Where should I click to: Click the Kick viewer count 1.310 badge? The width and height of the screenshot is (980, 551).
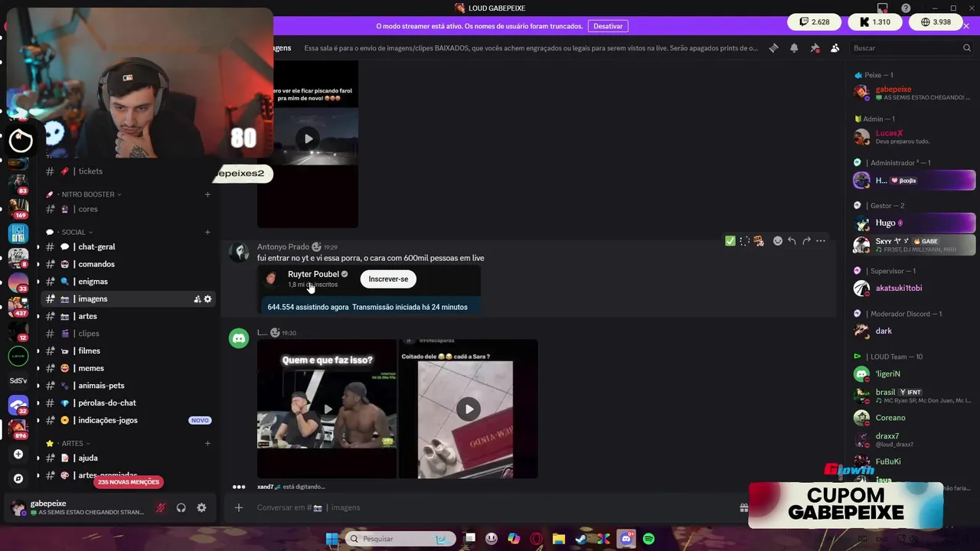pos(875,22)
